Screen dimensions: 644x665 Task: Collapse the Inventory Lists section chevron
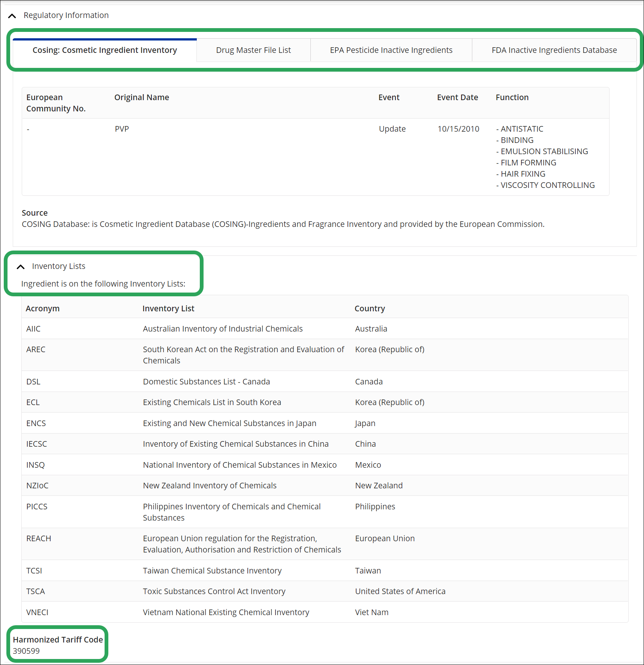(x=21, y=267)
